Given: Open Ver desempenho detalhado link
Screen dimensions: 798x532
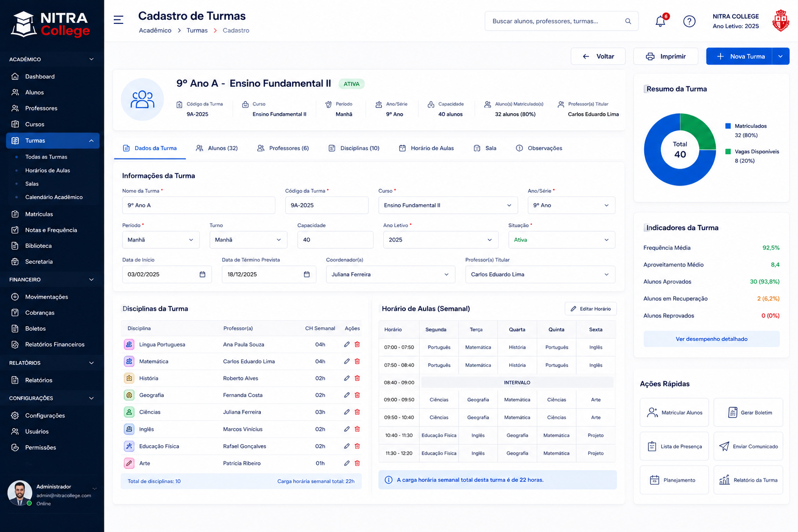Looking at the screenshot, I should (x=712, y=339).
